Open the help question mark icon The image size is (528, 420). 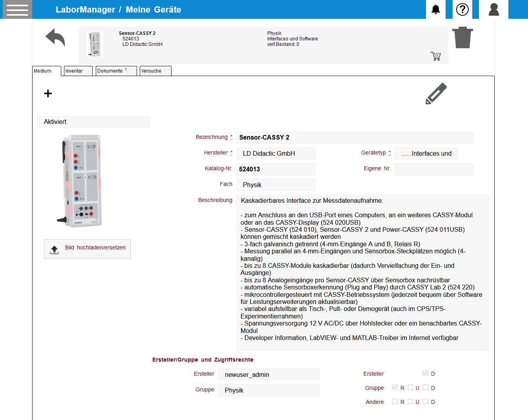click(x=462, y=9)
